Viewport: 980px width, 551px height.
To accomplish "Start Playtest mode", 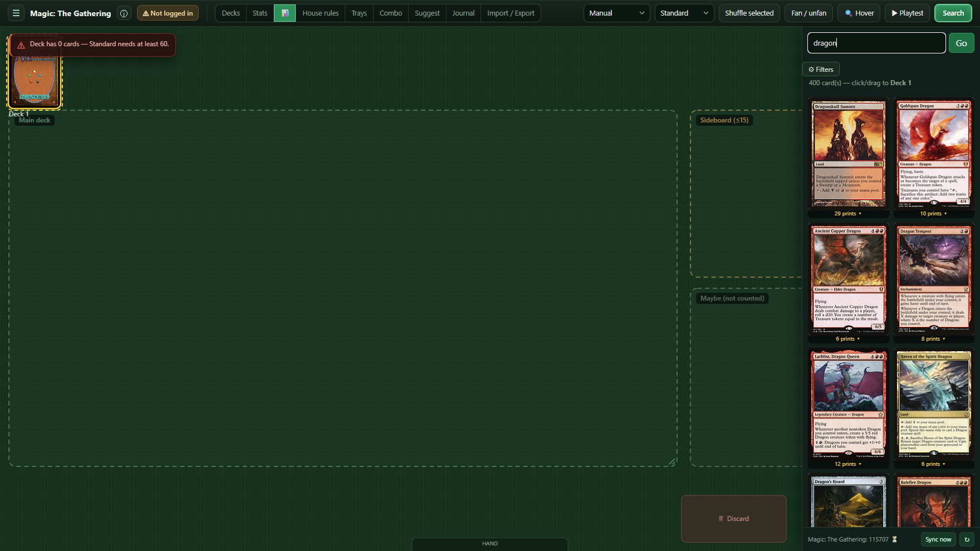I will pos(907,13).
